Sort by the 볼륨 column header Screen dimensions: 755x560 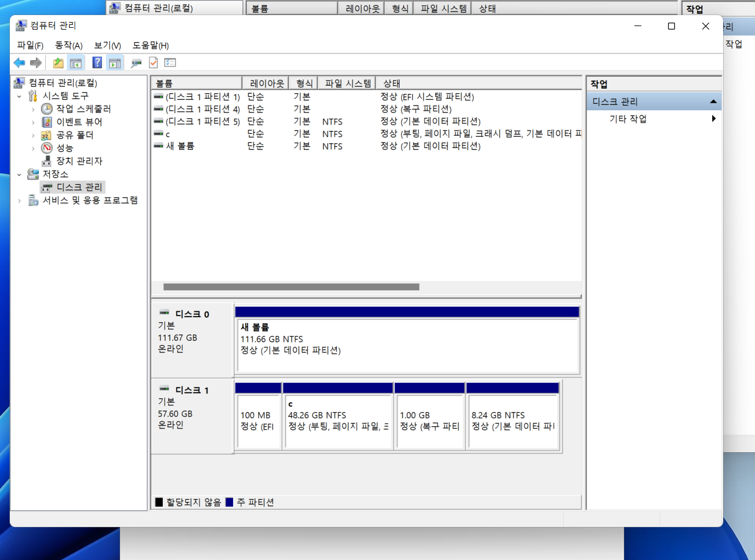click(x=197, y=83)
